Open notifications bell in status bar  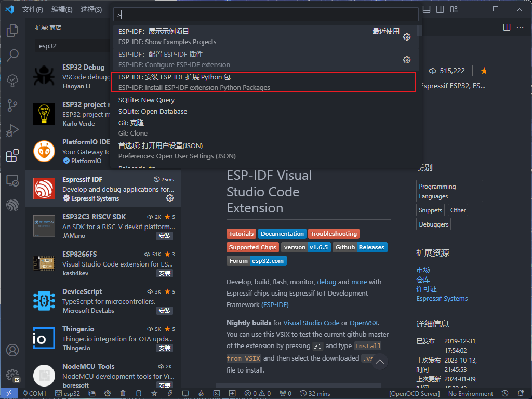(521, 394)
